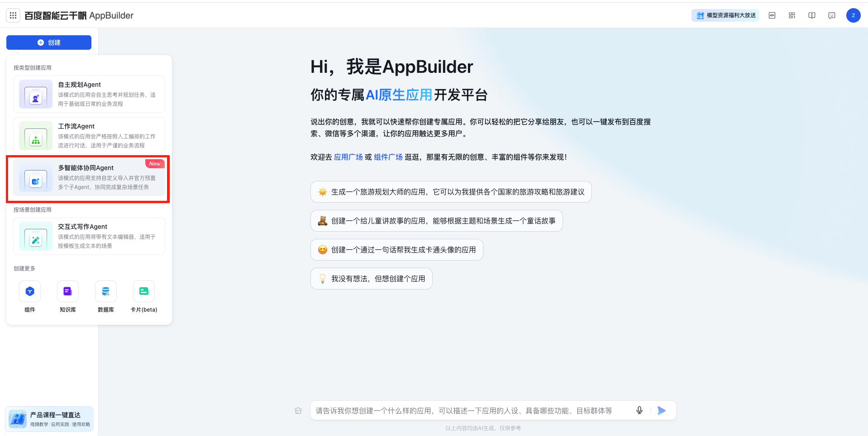Click the 卡片(beta) label

(144, 310)
